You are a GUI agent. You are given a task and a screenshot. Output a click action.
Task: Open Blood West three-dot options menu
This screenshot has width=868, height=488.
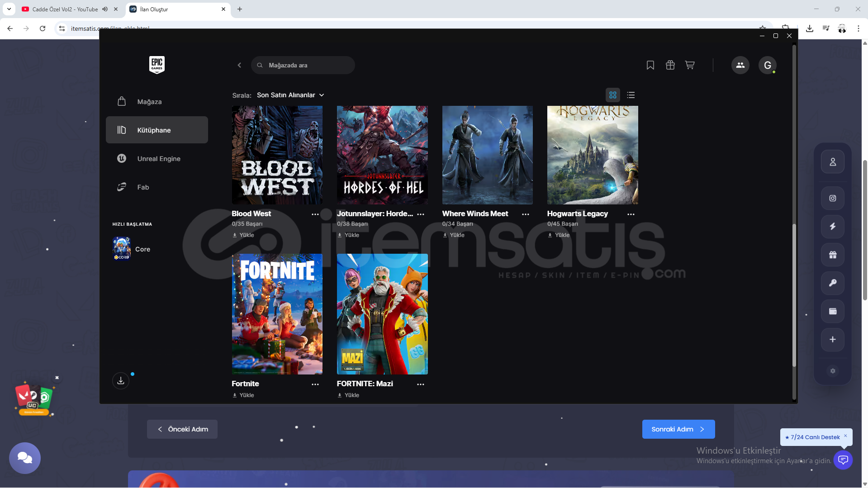pyautogui.click(x=315, y=214)
